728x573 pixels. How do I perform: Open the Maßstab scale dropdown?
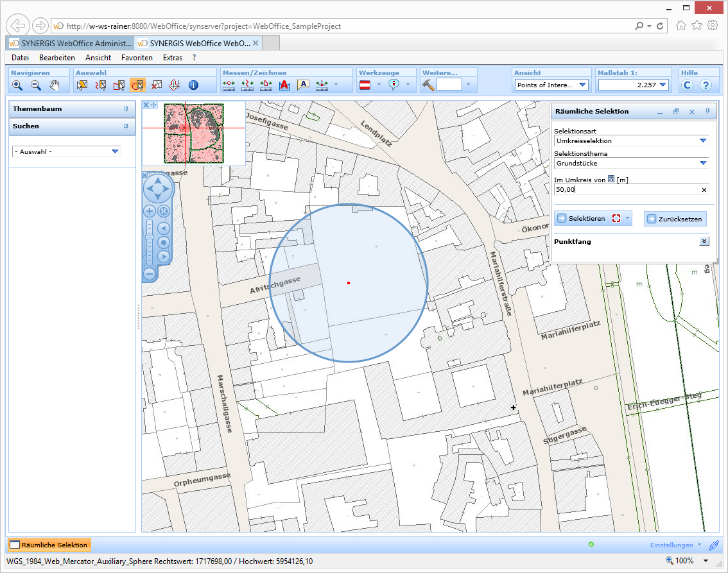(x=663, y=85)
